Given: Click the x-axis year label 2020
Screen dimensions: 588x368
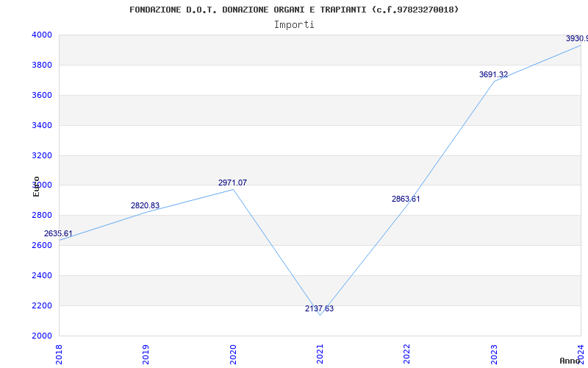Looking at the screenshot, I should pos(233,355).
